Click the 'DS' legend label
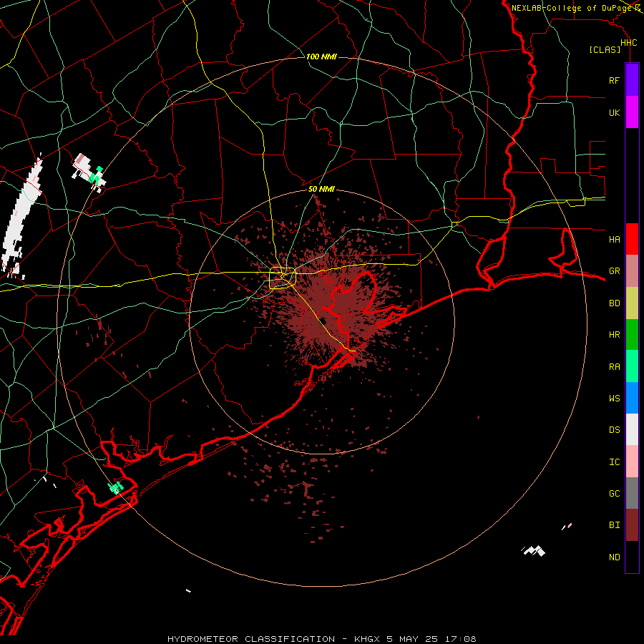 [614, 429]
